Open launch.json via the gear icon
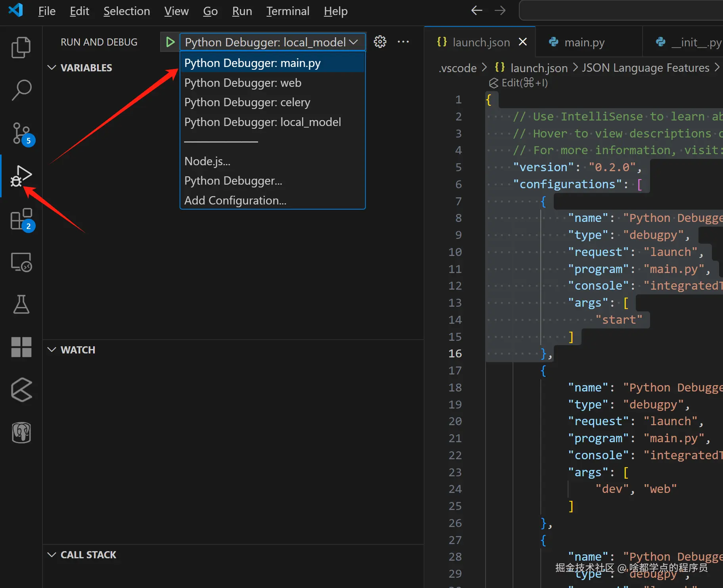 (x=380, y=42)
